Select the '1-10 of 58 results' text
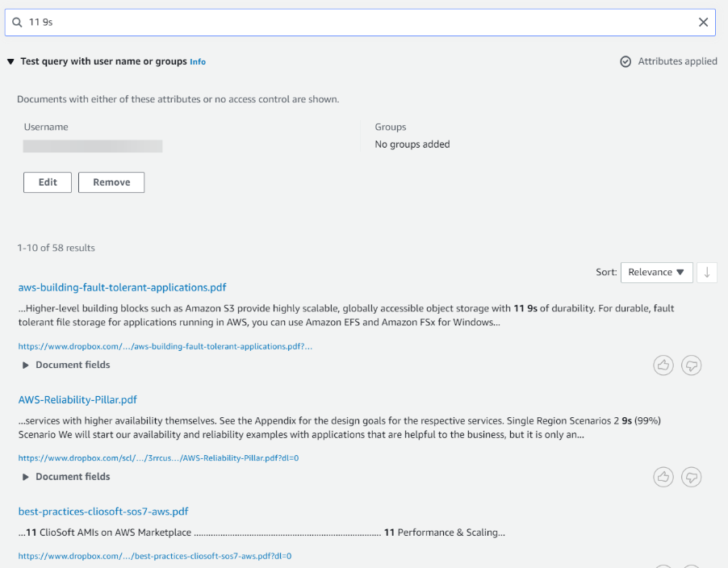 pos(56,248)
